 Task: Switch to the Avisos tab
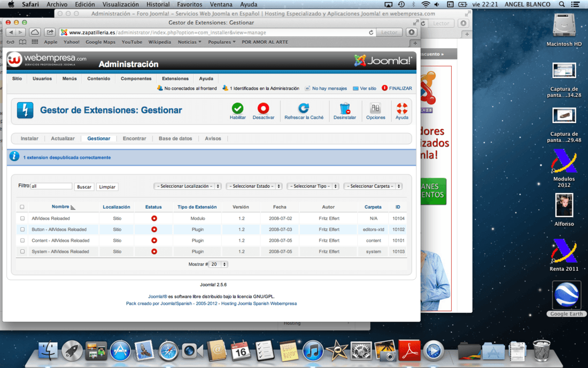click(213, 139)
